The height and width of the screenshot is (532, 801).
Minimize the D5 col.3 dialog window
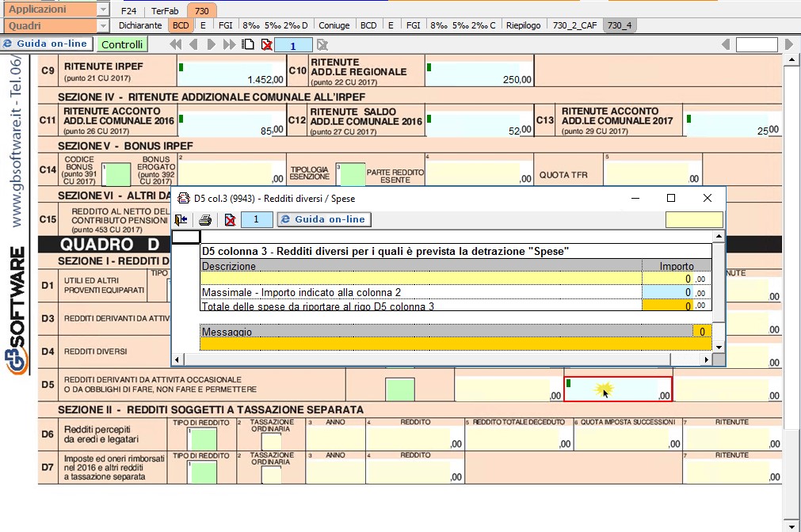(635, 198)
